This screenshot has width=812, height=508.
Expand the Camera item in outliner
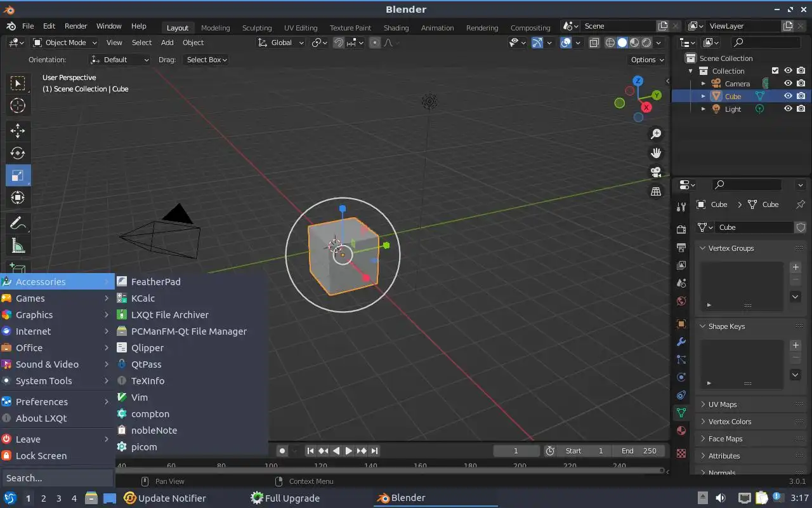(703, 83)
